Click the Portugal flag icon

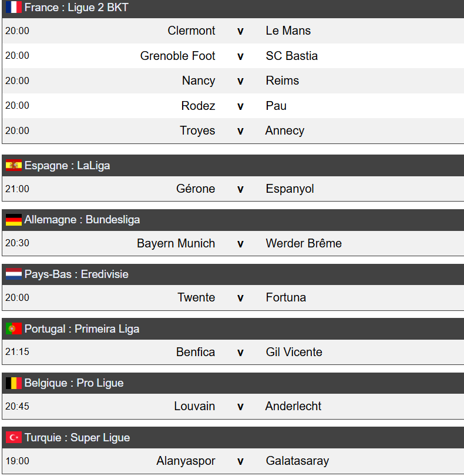tap(14, 329)
